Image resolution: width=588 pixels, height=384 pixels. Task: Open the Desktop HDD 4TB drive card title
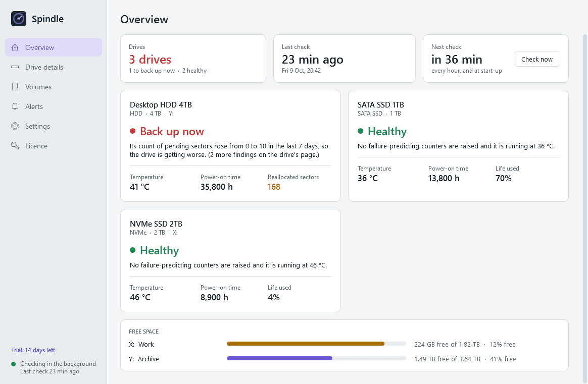coord(161,104)
